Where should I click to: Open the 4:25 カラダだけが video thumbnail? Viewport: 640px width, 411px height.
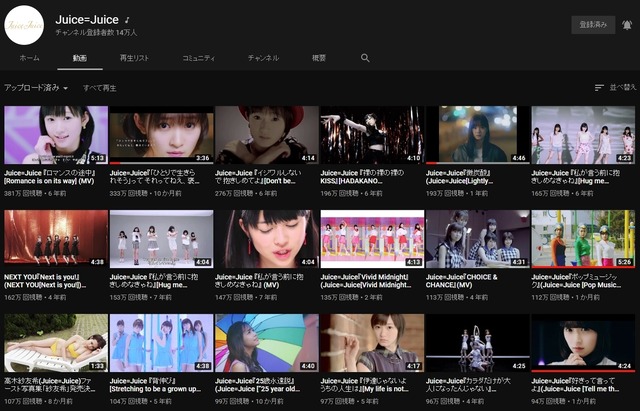tap(478, 343)
